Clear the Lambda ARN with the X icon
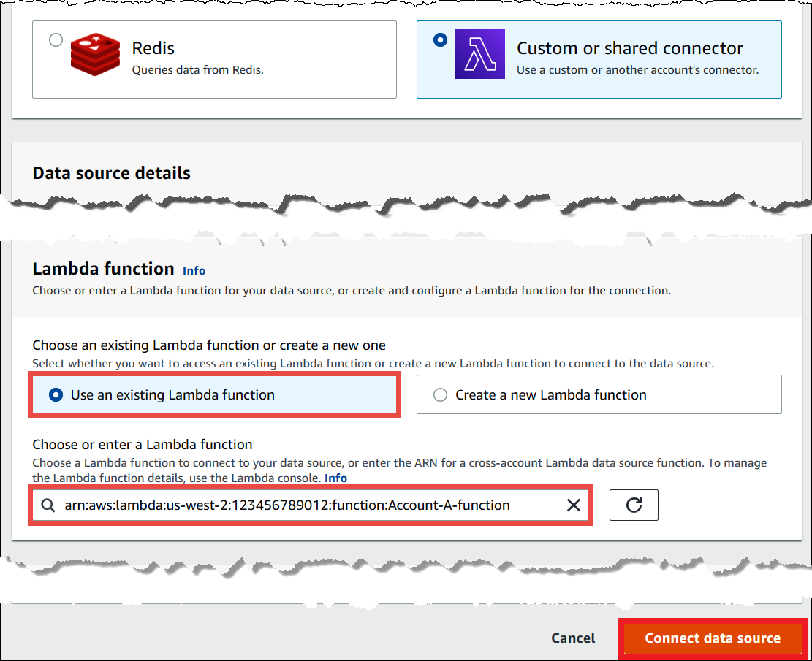The image size is (812, 661). [574, 505]
